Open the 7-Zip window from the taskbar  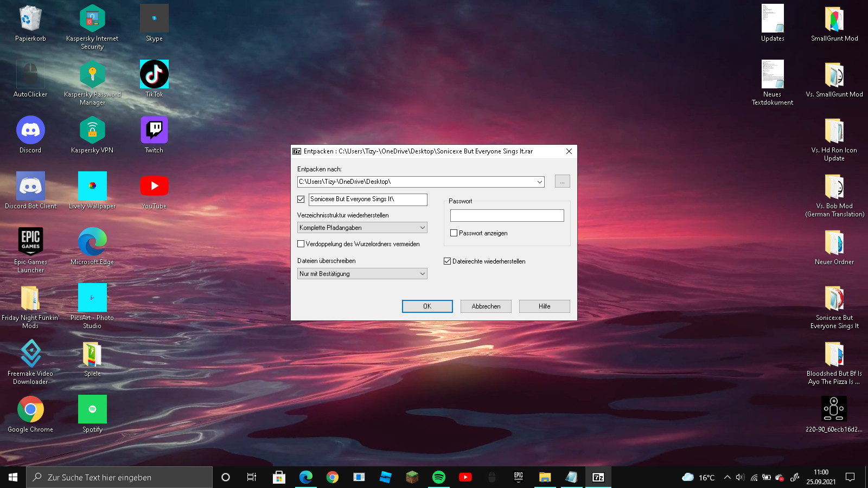click(x=598, y=477)
